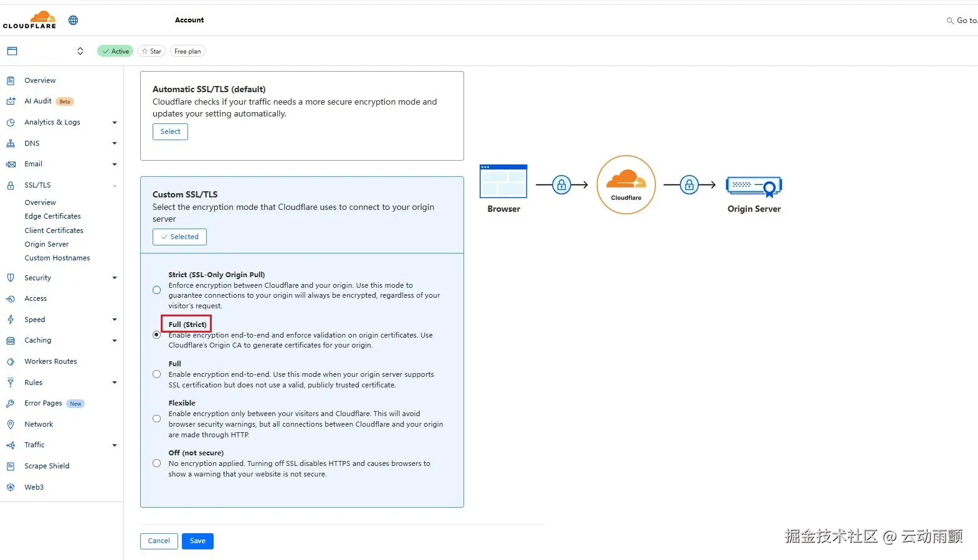Click the Caching sidebar icon

click(11, 341)
